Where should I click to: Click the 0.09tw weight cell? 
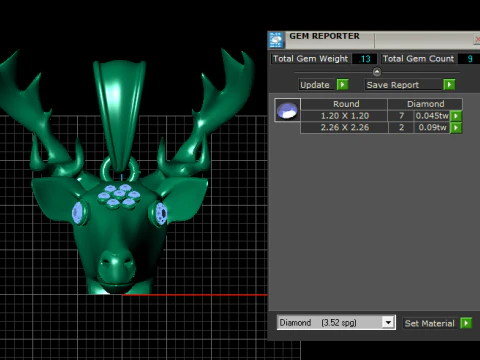[432, 127]
